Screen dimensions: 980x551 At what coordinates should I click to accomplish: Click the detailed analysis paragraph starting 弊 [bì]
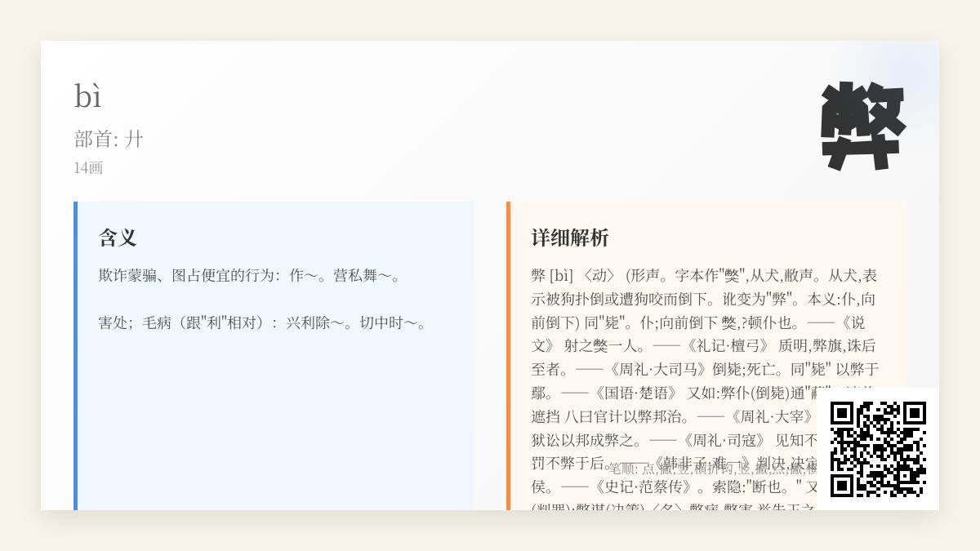(706, 388)
